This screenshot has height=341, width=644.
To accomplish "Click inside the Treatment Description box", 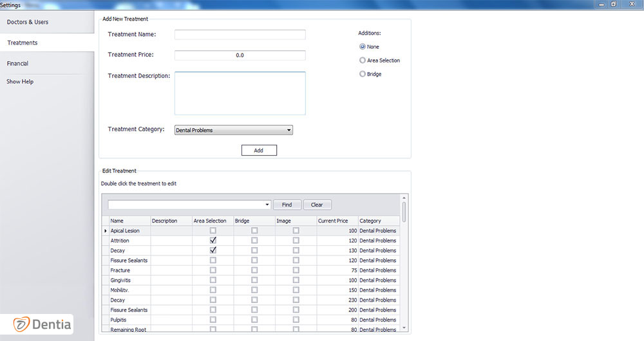I will pyautogui.click(x=240, y=93).
